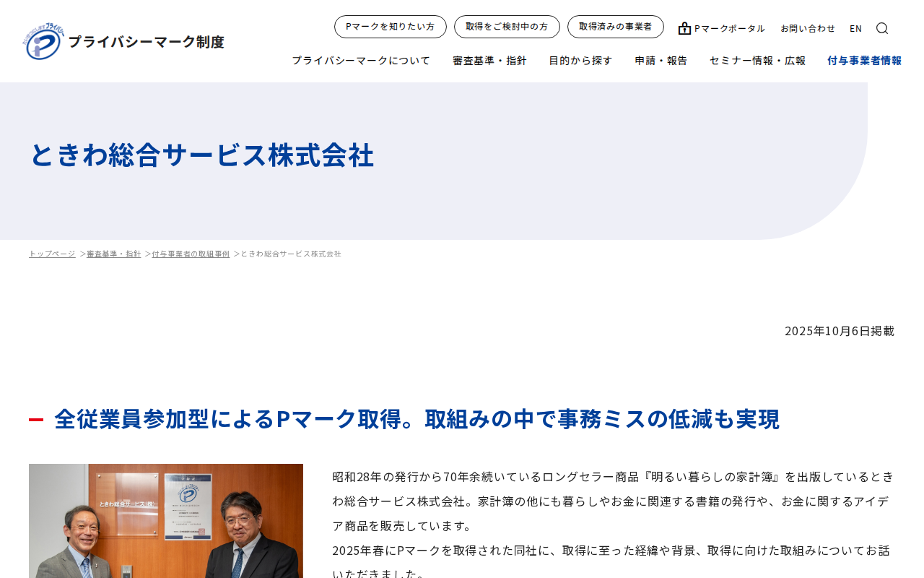
Task: Click the Pマークポータル lock icon
Action: point(684,28)
